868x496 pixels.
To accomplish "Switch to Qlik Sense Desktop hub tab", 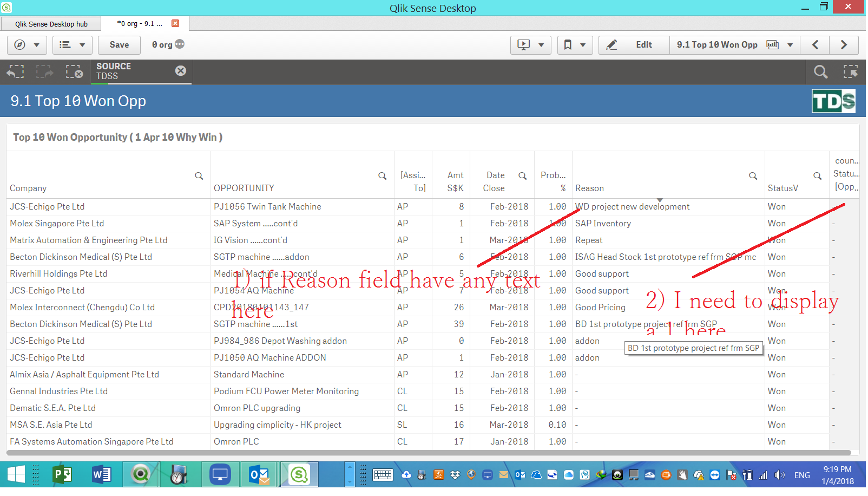I will 51,24.
